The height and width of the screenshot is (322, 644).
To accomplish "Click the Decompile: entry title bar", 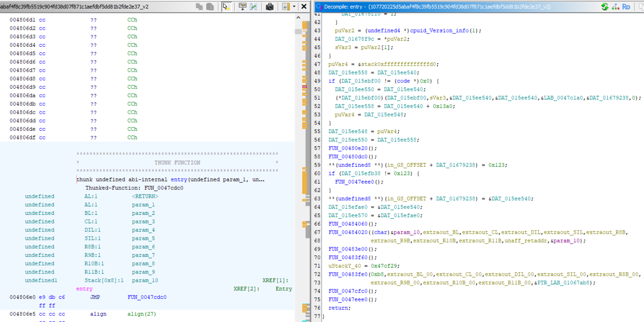I will (453, 7).
